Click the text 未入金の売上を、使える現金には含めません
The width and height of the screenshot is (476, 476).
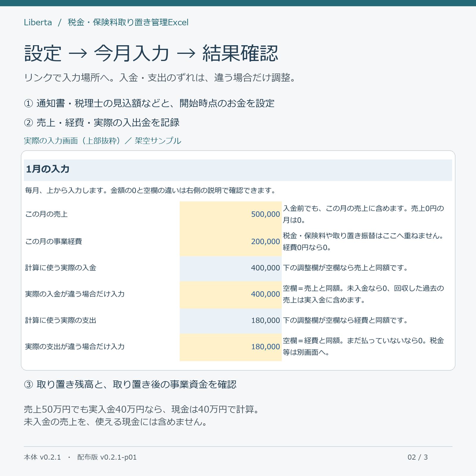[x=116, y=422]
